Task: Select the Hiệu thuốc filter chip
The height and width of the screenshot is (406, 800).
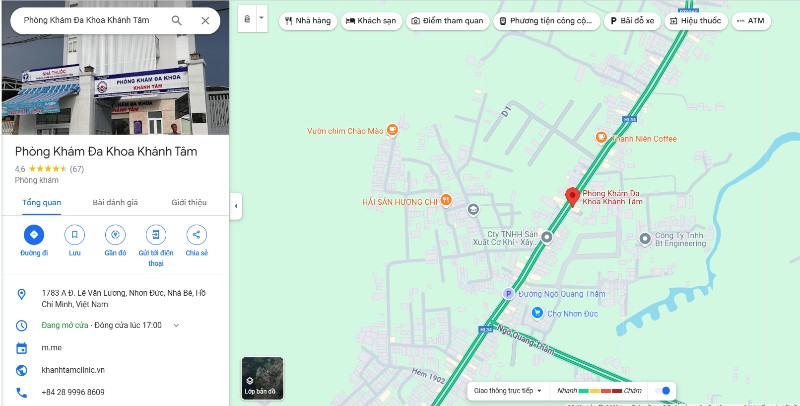Action: click(x=696, y=21)
